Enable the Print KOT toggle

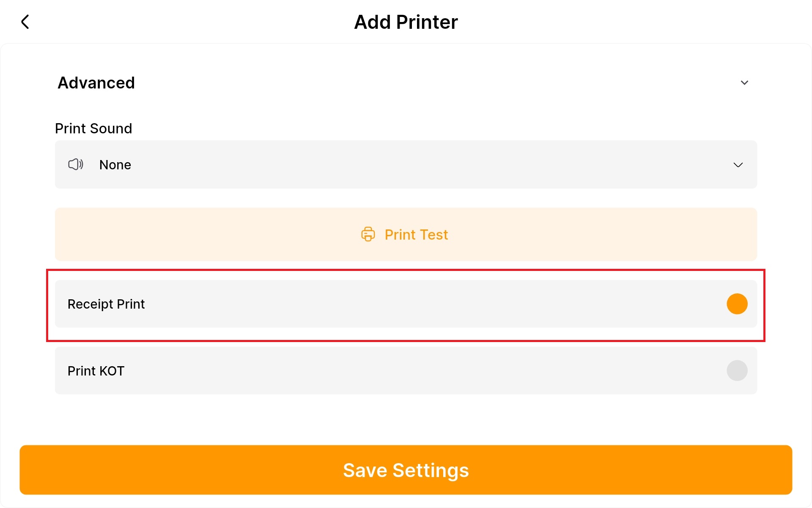coord(737,371)
